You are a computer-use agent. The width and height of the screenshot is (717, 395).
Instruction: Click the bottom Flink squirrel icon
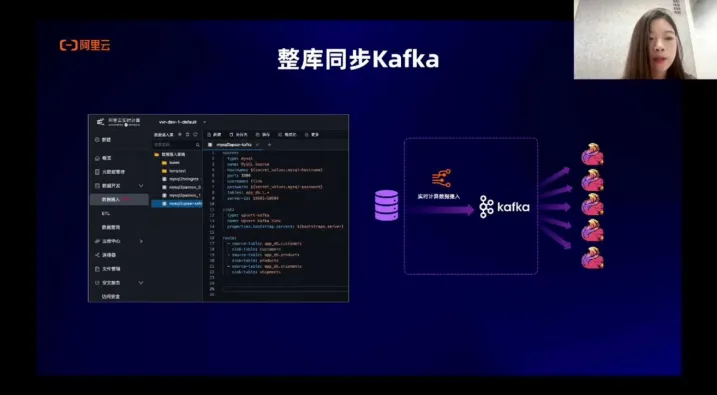point(592,258)
